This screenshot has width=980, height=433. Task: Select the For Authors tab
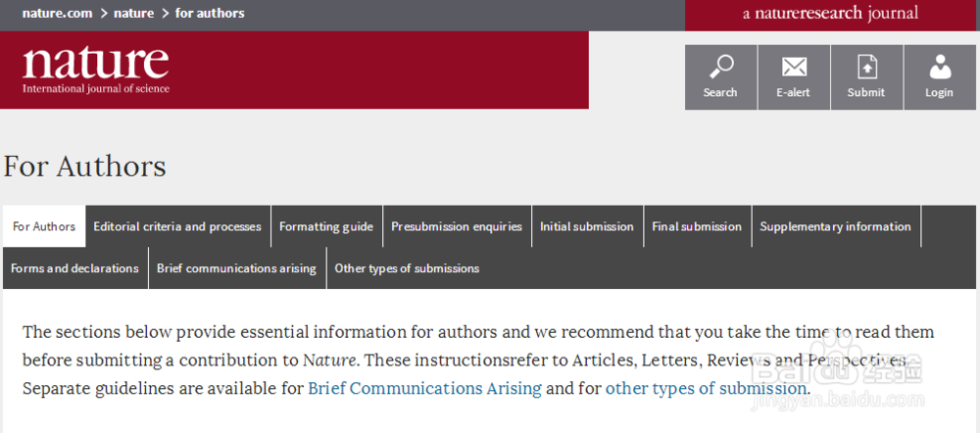44,226
